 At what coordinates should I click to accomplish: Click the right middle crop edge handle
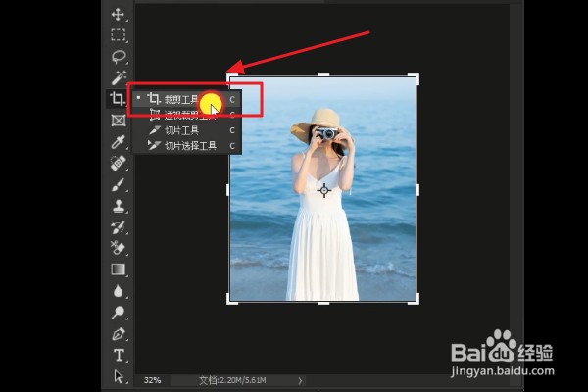pyautogui.click(x=417, y=190)
